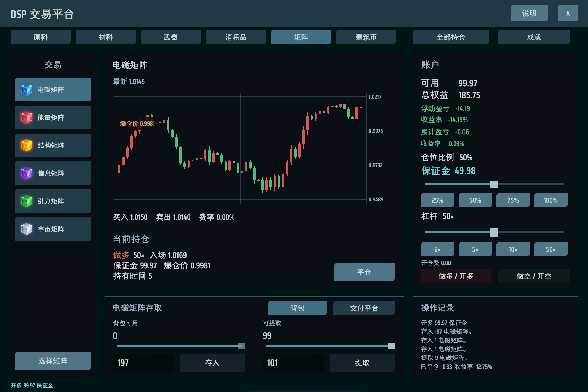
Task: Click the 最新 1.0145 price text
Action: coord(129,82)
